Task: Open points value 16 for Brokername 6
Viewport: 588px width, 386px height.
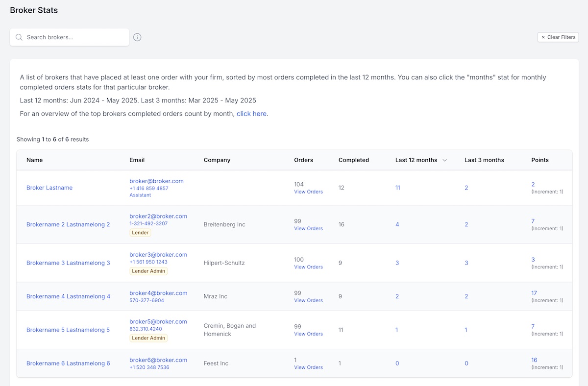Action: point(534,360)
